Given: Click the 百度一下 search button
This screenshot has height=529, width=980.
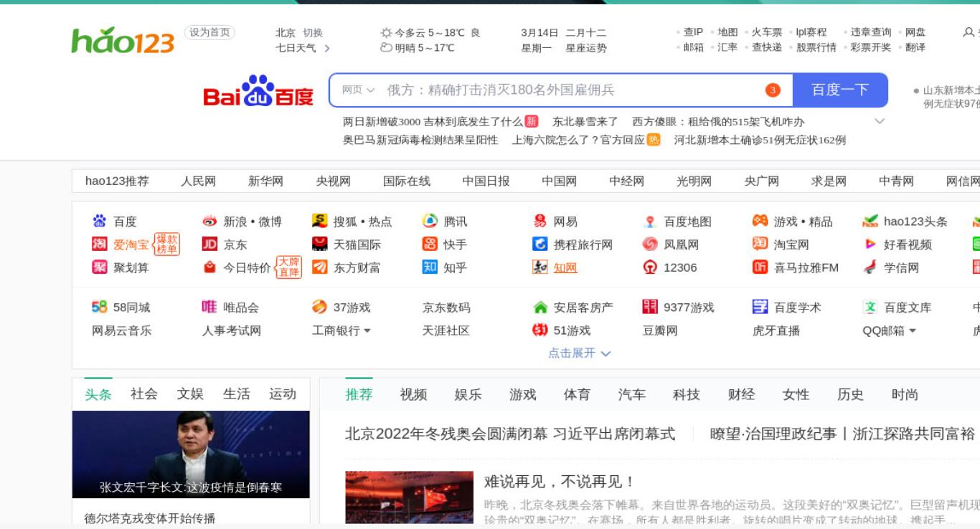Looking at the screenshot, I should coord(840,90).
